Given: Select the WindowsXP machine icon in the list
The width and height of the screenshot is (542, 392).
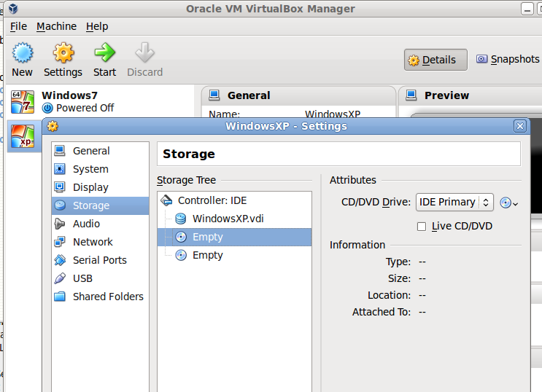Looking at the screenshot, I should tap(23, 136).
